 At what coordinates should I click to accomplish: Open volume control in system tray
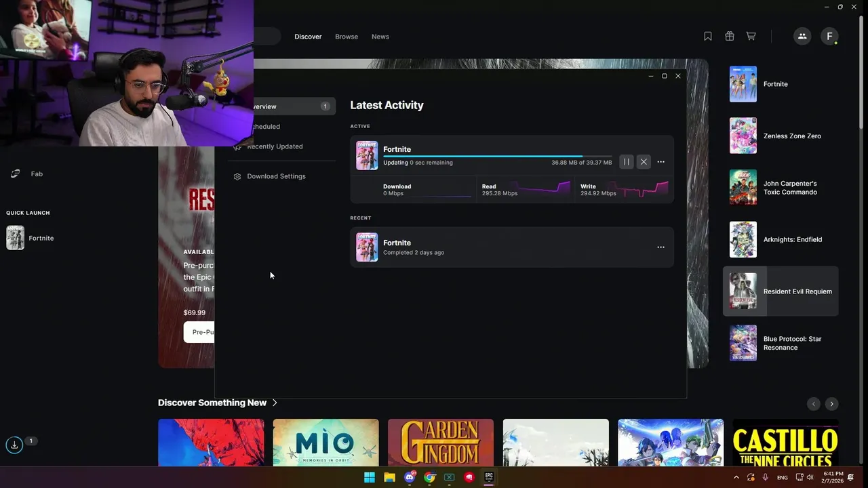(x=810, y=477)
